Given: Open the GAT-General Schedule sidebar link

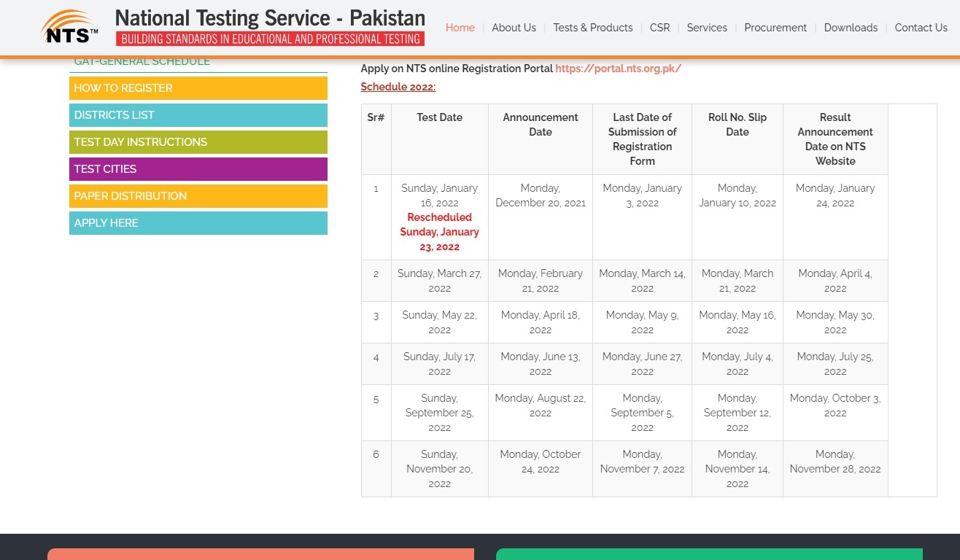Looking at the screenshot, I should (x=142, y=63).
